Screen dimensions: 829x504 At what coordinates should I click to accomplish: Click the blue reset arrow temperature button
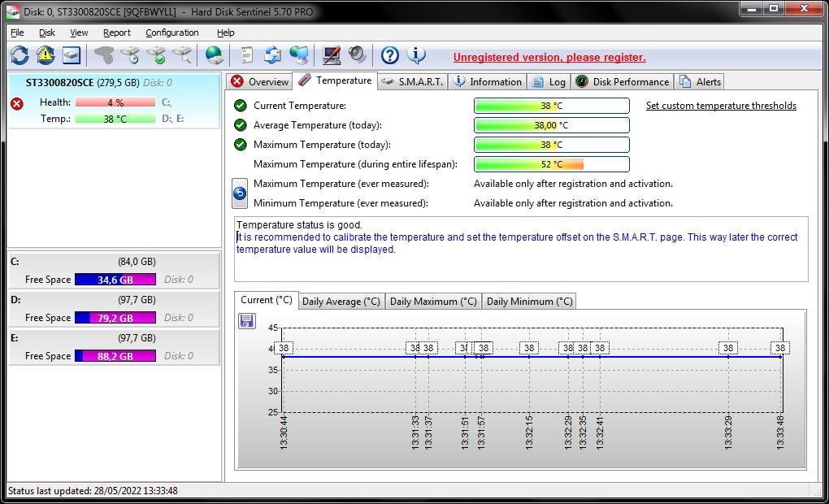click(x=240, y=193)
